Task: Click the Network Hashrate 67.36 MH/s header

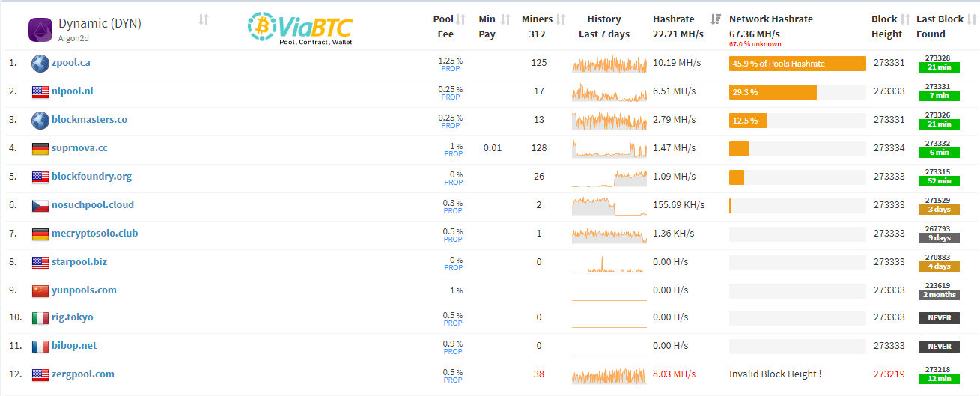Action: pos(771,27)
